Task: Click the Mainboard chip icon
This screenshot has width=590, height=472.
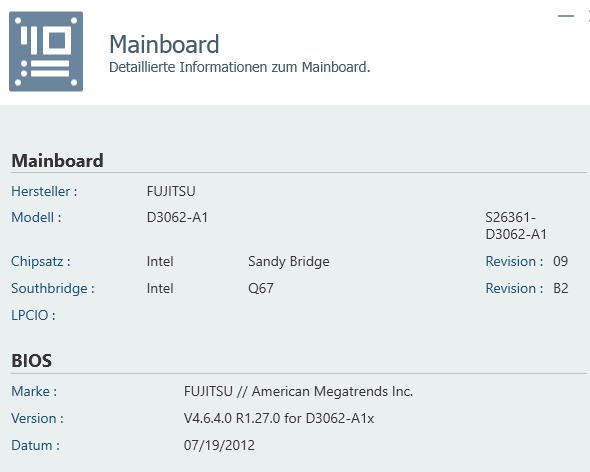Action: [x=46, y=52]
